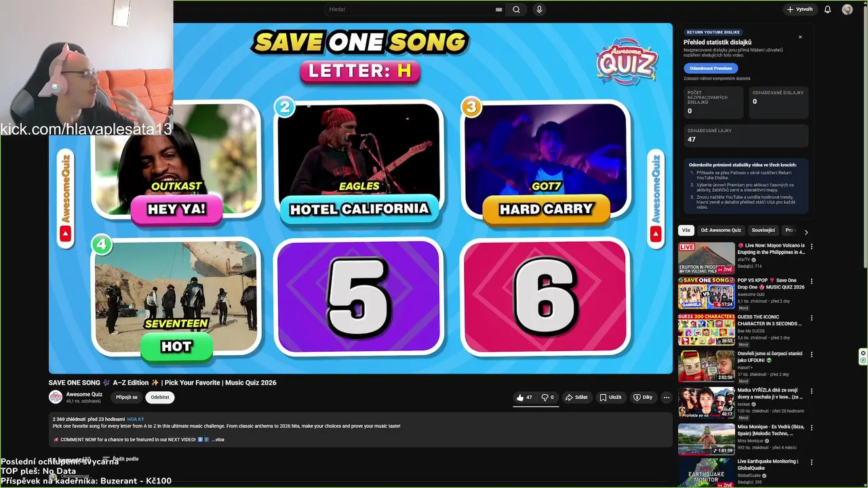Share the video via Sdílet

point(576,397)
